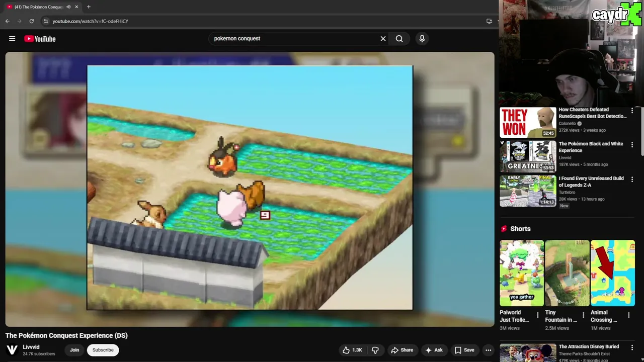Click the browser address bar URL
This screenshot has width=644, height=362.
click(x=91, y=21)
